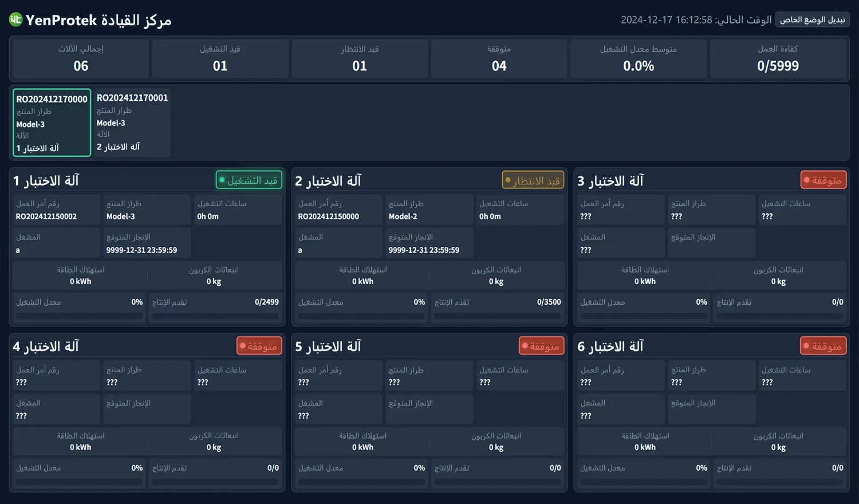Click the إجمالي الآلات 06 summary card
The width and height of the screenshot is (859, 504).
tap(81, 58)
